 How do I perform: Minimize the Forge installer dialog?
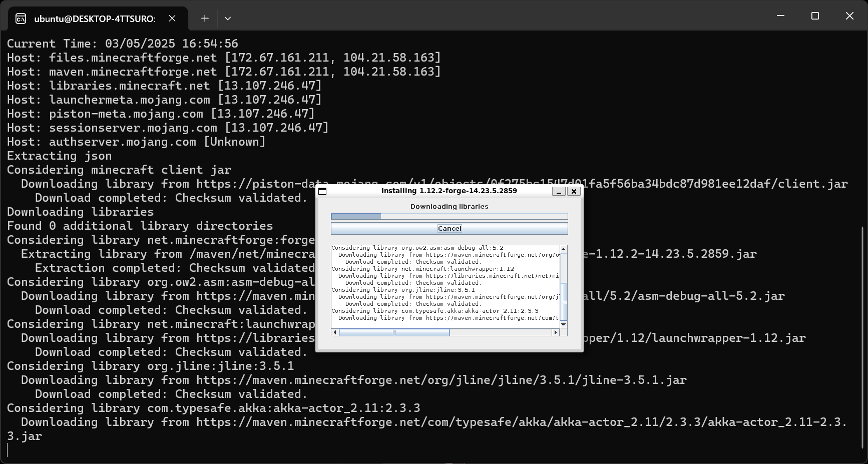pos(559,191)
